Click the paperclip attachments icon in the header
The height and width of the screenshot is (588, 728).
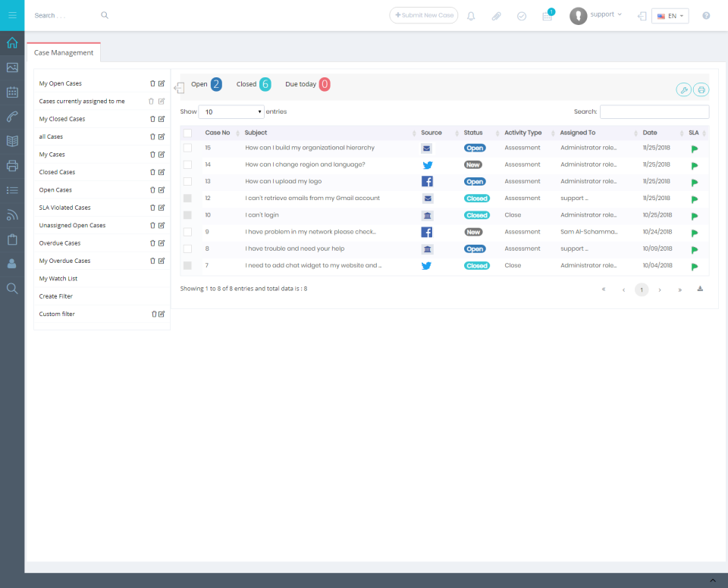pos(497,15)
